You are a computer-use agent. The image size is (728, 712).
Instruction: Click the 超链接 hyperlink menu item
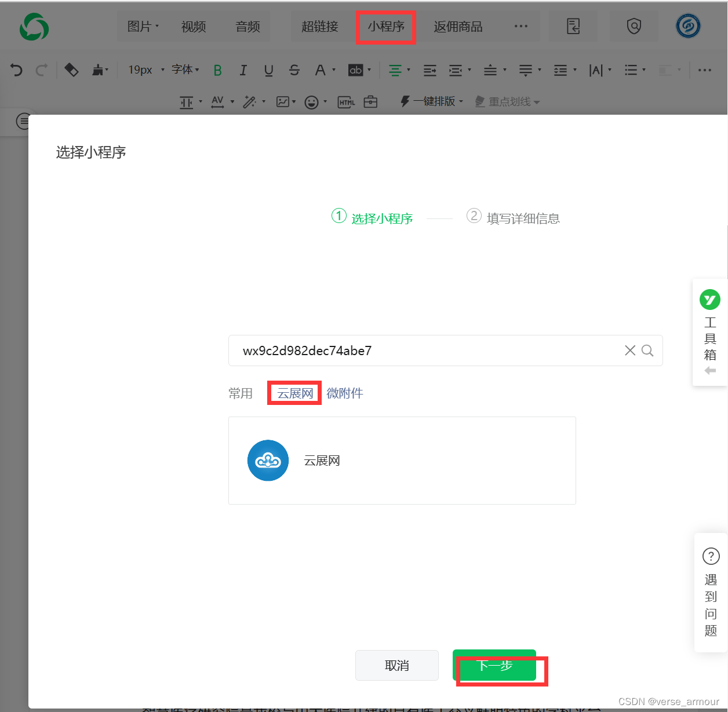tap(320, 27)
